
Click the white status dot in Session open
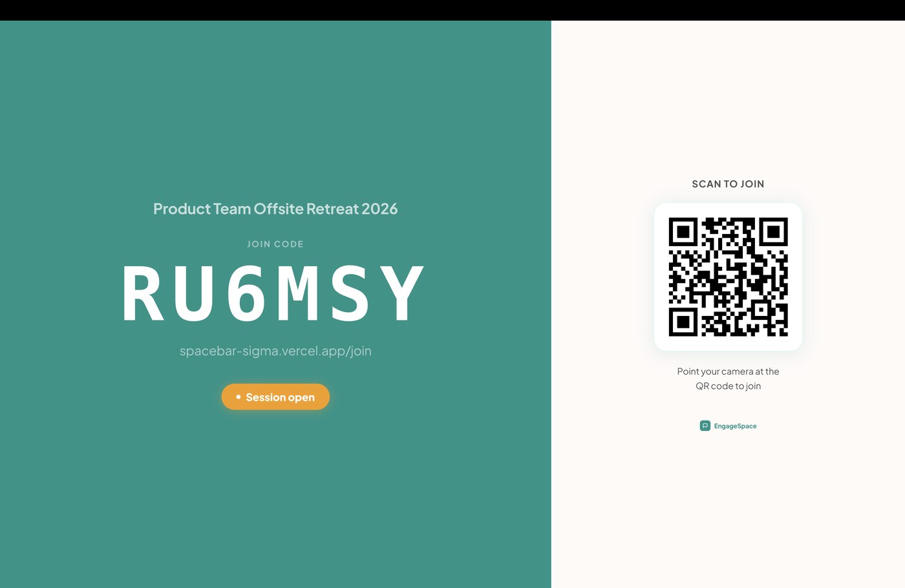click(x=239, y=397)
